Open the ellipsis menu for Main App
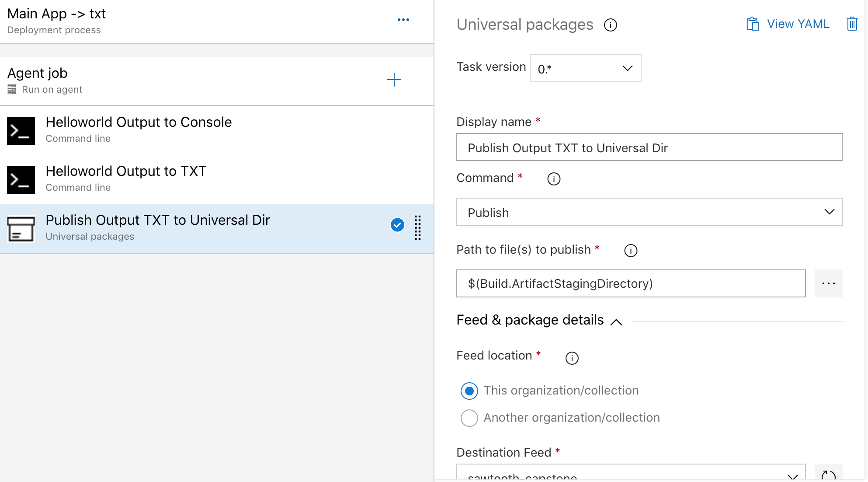 coord(403,20)
